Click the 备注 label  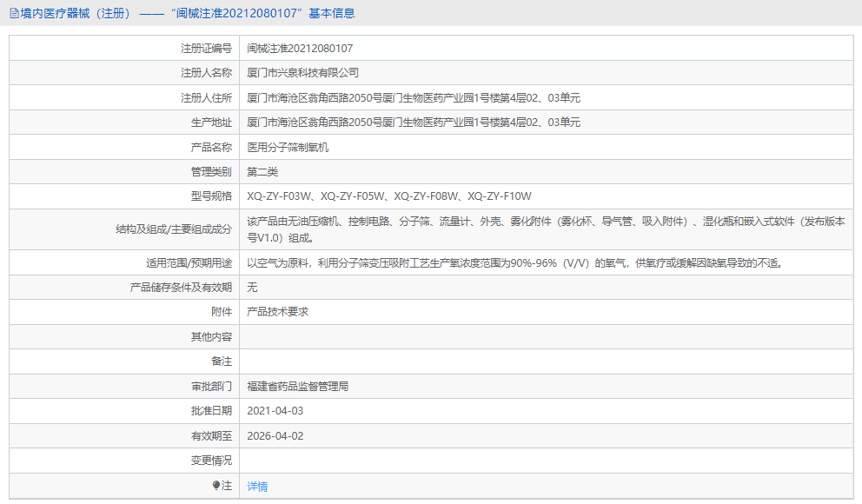[222, 361]
